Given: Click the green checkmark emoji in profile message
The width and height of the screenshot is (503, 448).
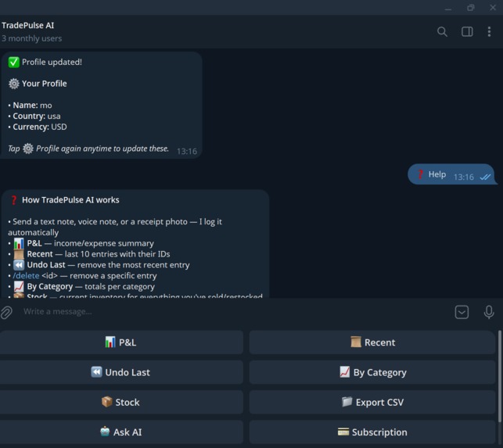Looking at the screenshot, I should (14, 63).
